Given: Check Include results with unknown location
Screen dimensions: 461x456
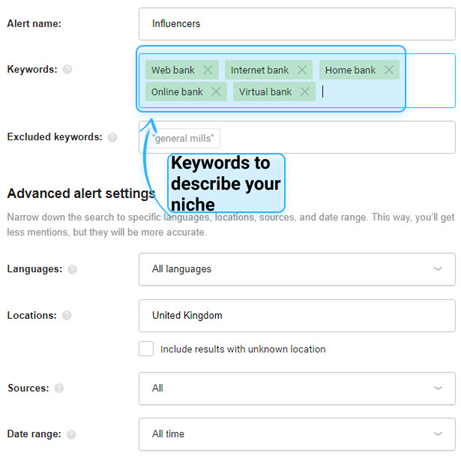Looking at the screenshot, I should tap(146, 349).
